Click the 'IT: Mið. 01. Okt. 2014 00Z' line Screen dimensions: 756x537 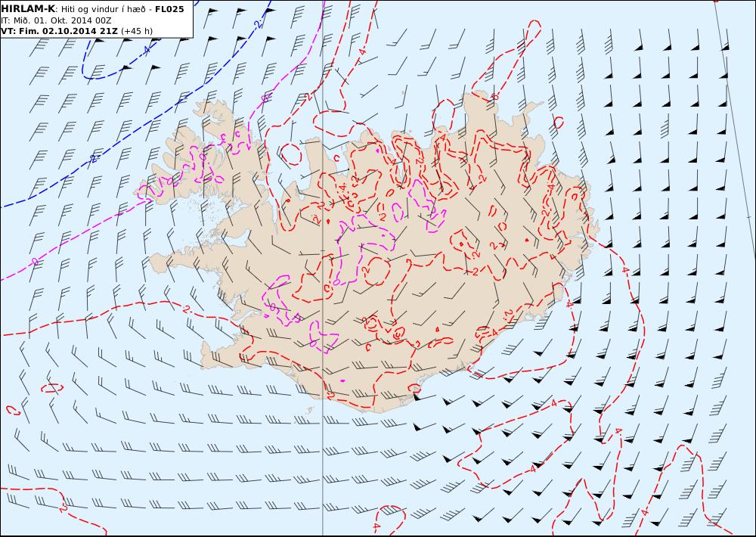click(56, 20)
